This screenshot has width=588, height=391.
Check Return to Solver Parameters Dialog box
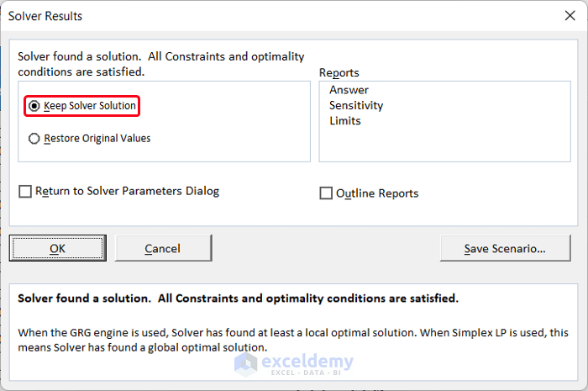pyautogui.click(x=25, y=192)
